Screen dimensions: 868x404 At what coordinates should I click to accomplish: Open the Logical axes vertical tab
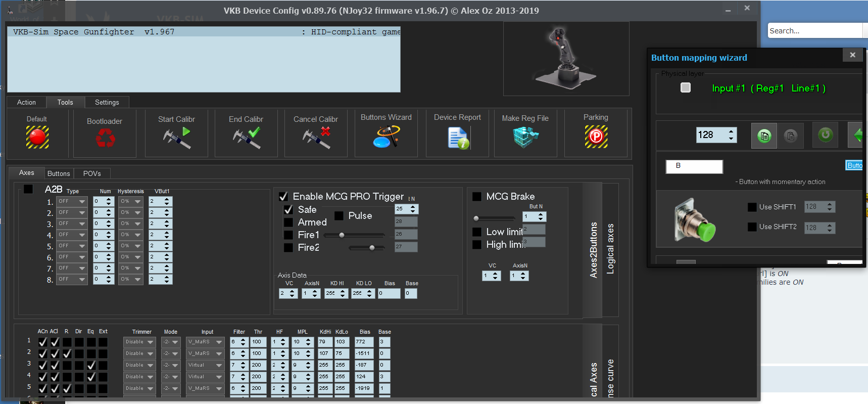coord(610,249)
